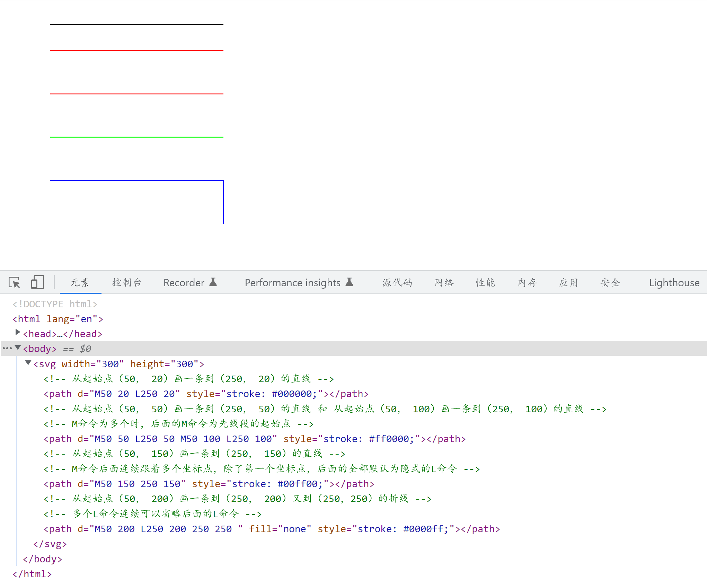
Task: Expand the head element node
Action: (x=18, y=333)
